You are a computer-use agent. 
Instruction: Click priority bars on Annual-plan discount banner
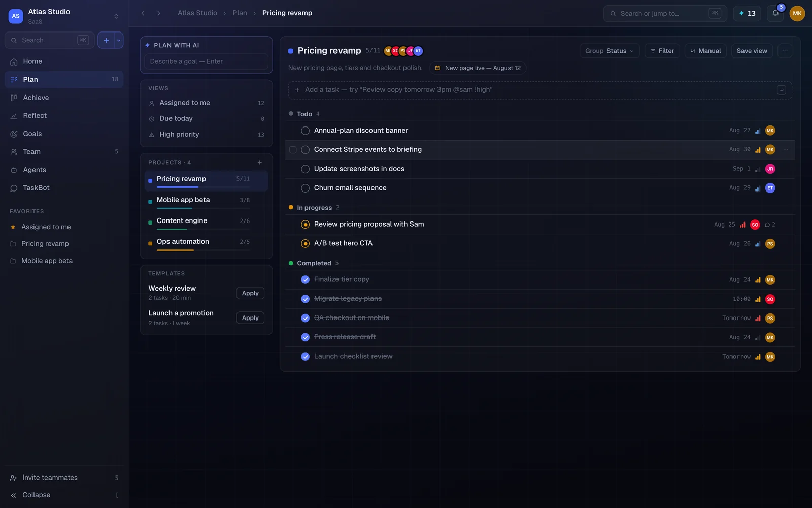coord(757,131)
